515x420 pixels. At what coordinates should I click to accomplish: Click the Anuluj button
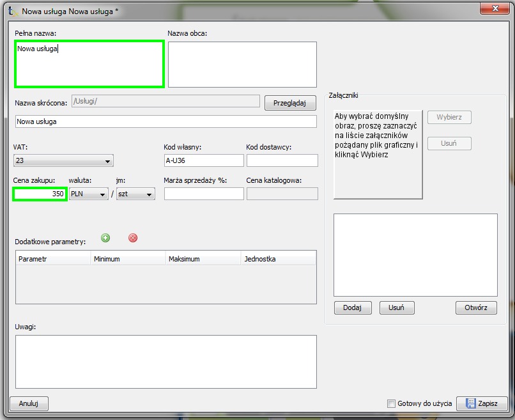coord(29,403)
